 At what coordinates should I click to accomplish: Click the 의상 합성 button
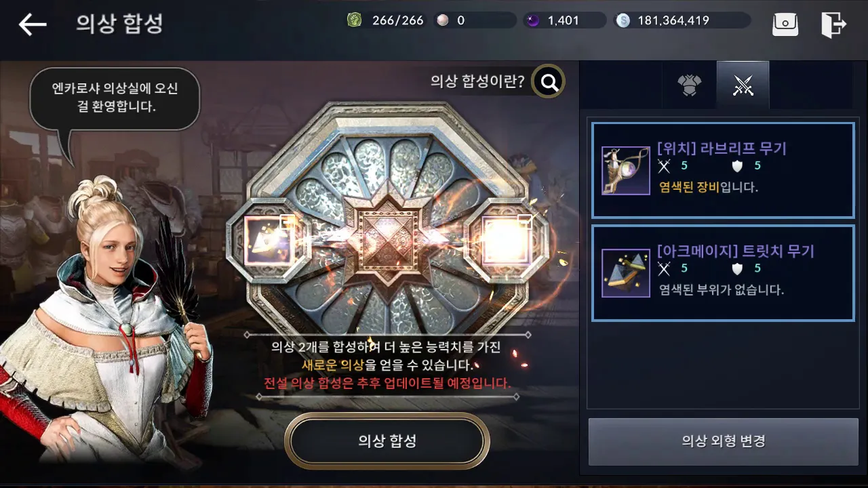coord(387,441)
